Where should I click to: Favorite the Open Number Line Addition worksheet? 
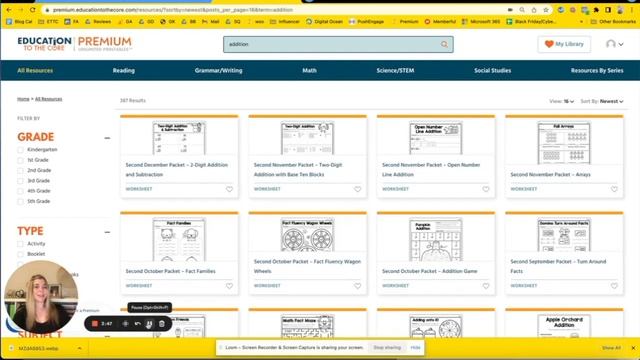pos(486,189)
